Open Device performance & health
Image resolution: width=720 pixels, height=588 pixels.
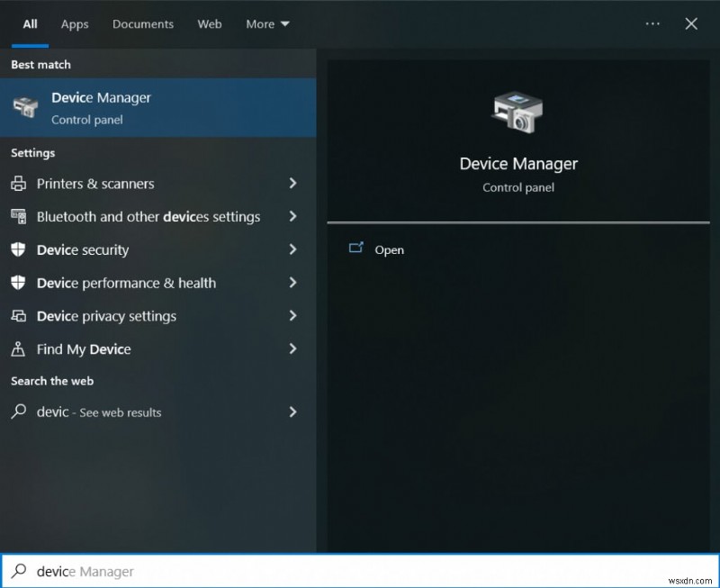(x=158, y=283)
